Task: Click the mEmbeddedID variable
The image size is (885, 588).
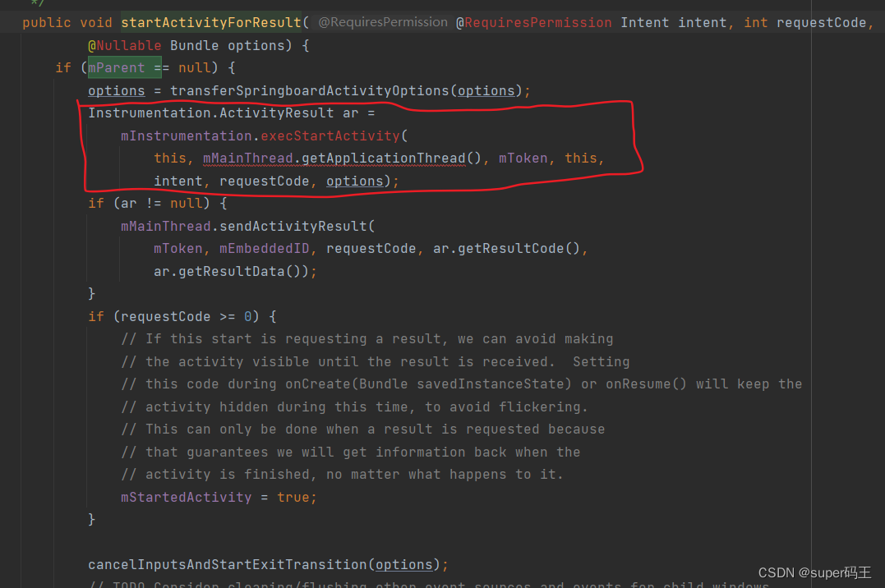Action: 265,248
